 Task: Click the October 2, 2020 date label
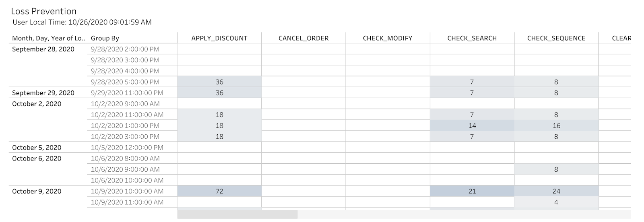click(37, 104)
